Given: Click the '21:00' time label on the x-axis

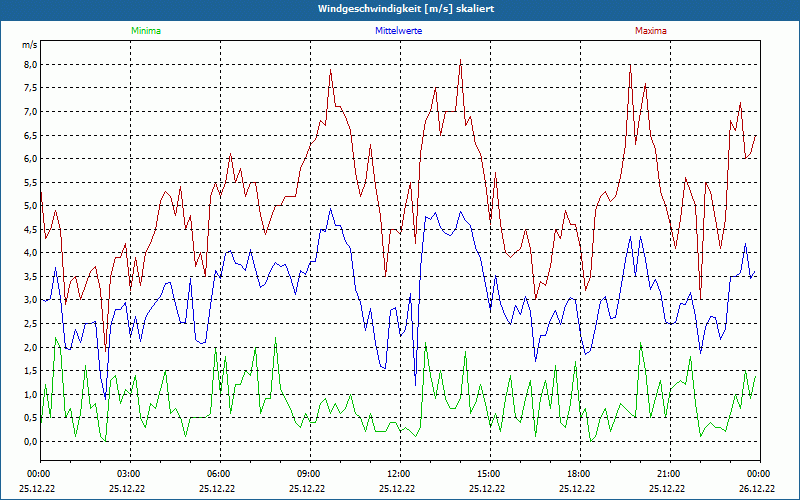Looking at the screenshot, I should tap(669, 474).
